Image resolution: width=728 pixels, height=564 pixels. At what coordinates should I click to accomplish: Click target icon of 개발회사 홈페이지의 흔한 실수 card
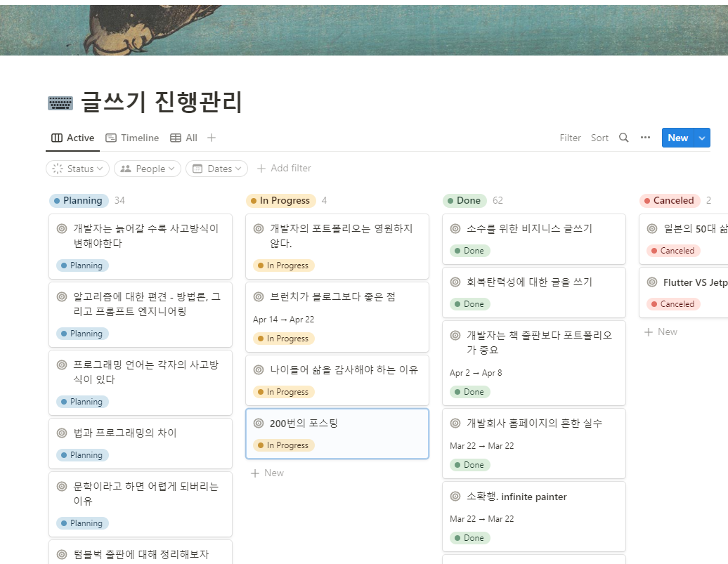point(455,423)
